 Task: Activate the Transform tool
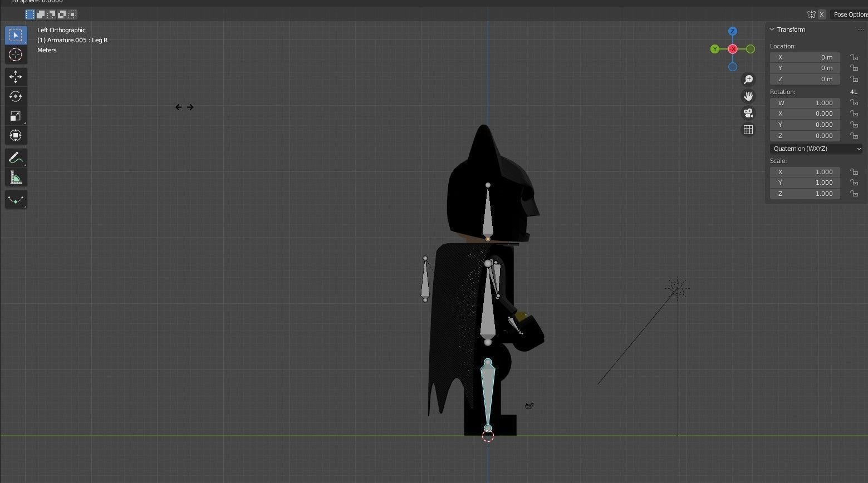click(x=16, y=135)
